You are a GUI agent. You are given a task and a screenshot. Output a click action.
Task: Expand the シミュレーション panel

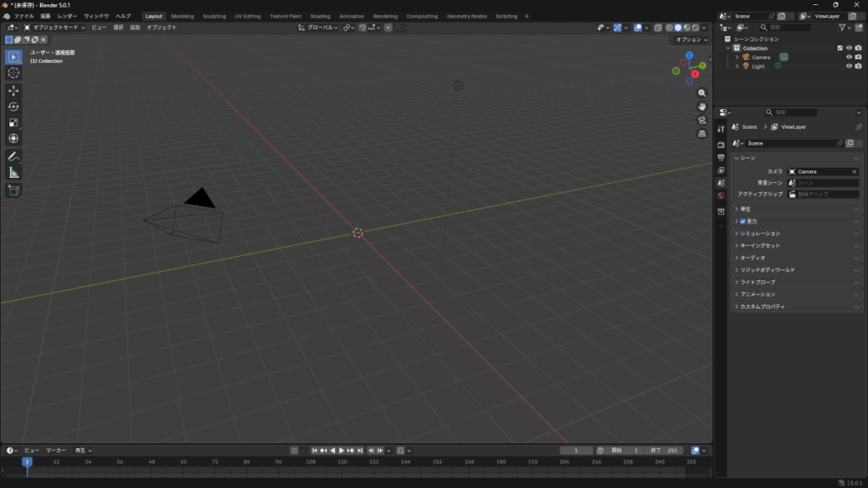pyautogui.click(x=759, y=233)
